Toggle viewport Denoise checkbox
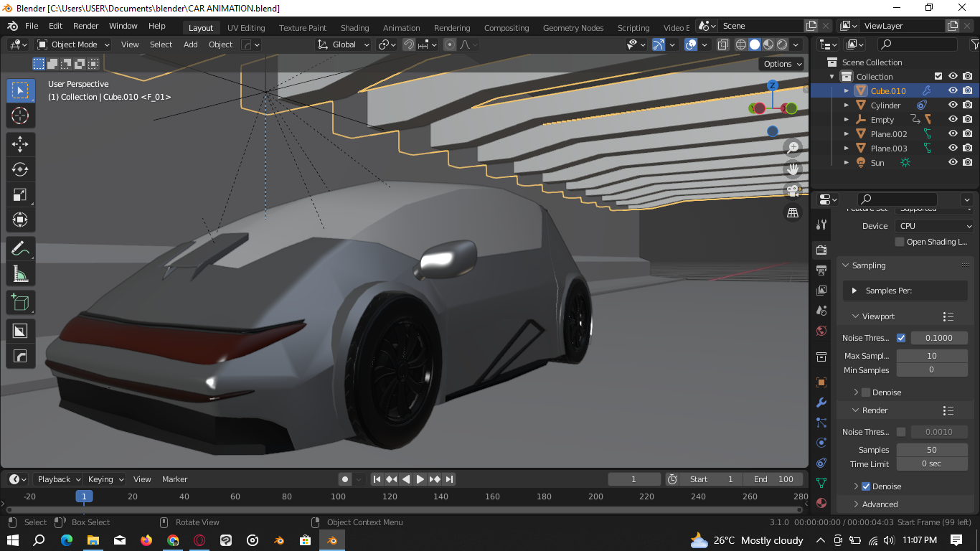This screenshot has width=980, height=551. 866,392
